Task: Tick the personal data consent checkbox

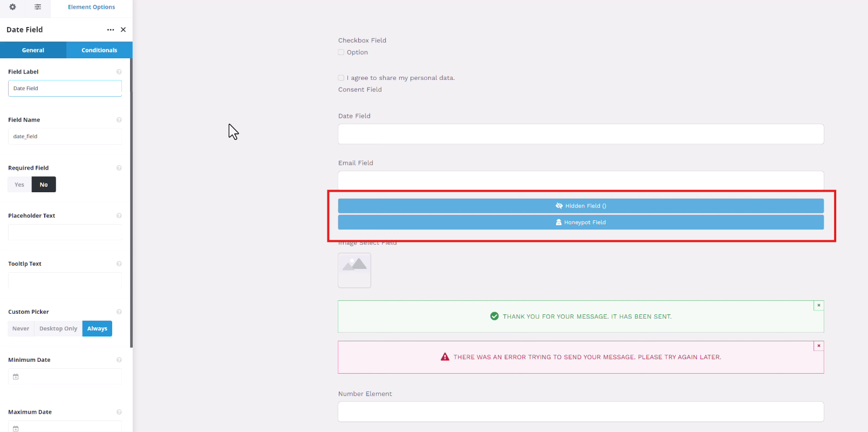Action: (x=341, y=78)
